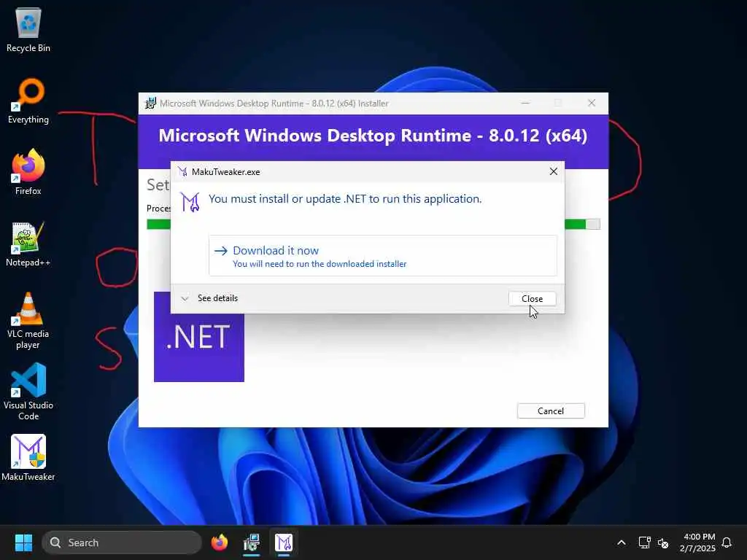
Task: Open the Visual Studio Code desktop shortcut
Action: pyautogui.click(x=28, y=392)
